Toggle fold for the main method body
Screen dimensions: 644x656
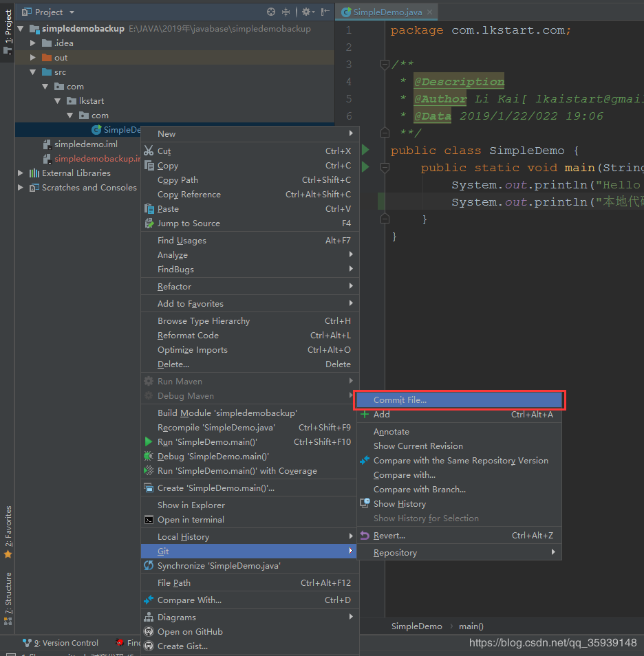pyautogui.click(x=385, y=167)
